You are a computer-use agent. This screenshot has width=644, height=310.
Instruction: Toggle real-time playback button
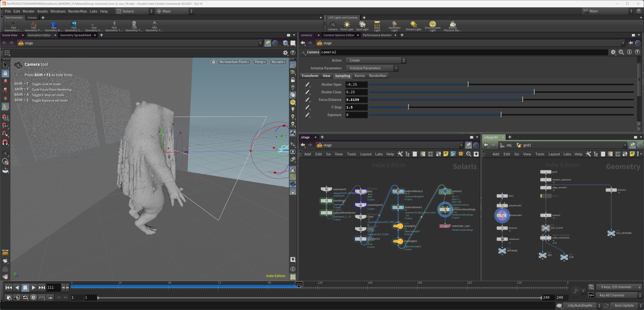coord(33,297)
